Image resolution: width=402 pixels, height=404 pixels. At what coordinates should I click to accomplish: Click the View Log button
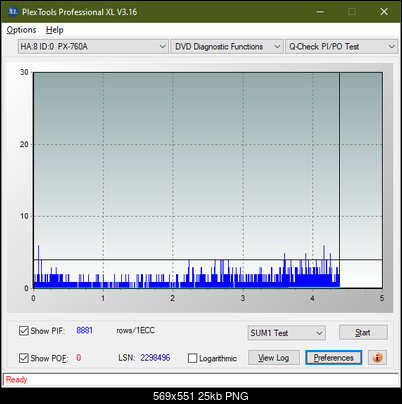[274, 358]
